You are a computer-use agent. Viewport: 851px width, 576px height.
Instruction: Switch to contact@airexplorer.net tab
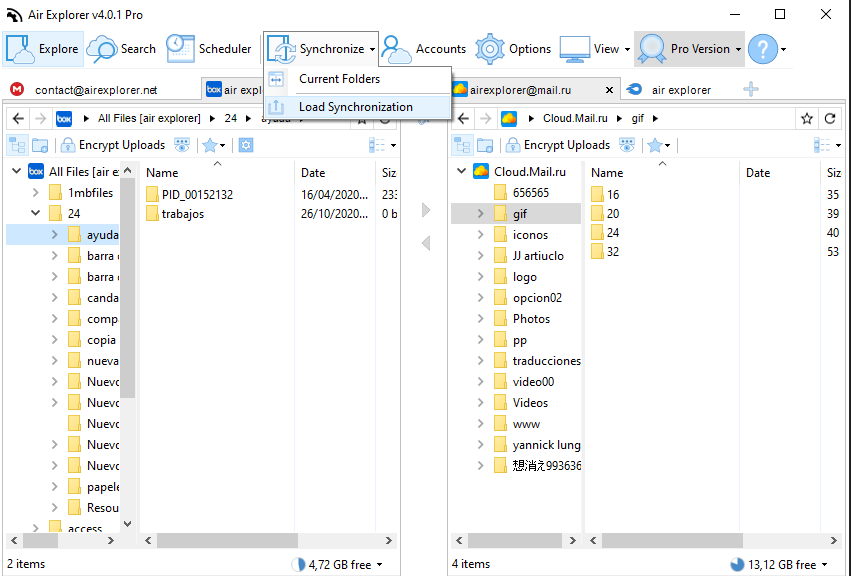[x=96, y=90]
